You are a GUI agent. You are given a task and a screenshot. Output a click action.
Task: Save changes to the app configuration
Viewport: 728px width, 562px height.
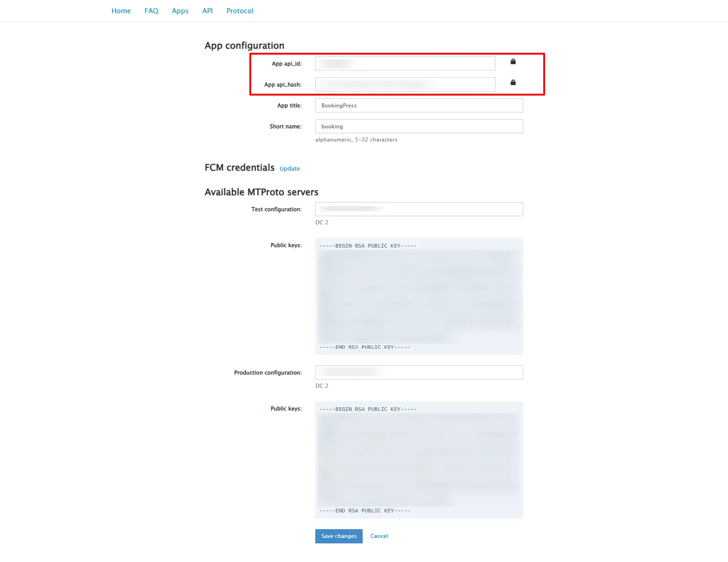339,536
